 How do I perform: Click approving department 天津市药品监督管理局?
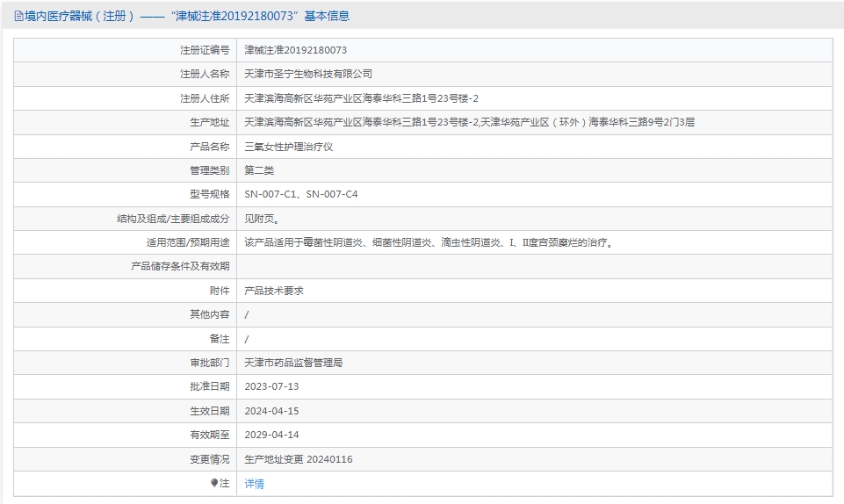coord(293,364)
